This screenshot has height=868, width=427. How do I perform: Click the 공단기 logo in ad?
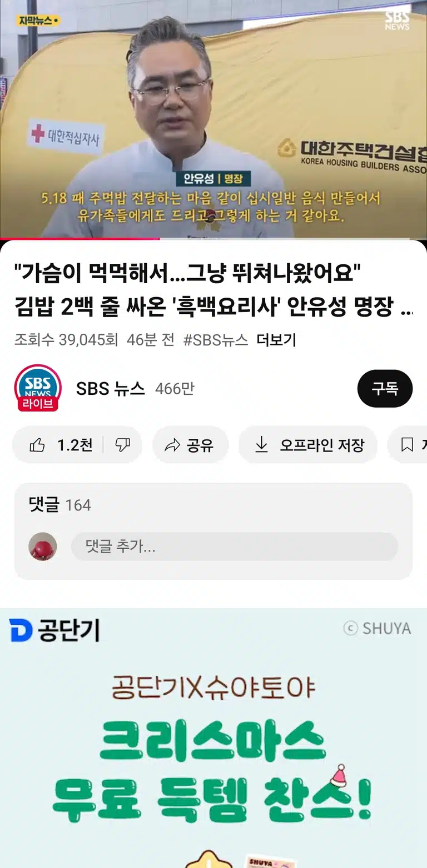click(x=54, y=630)
